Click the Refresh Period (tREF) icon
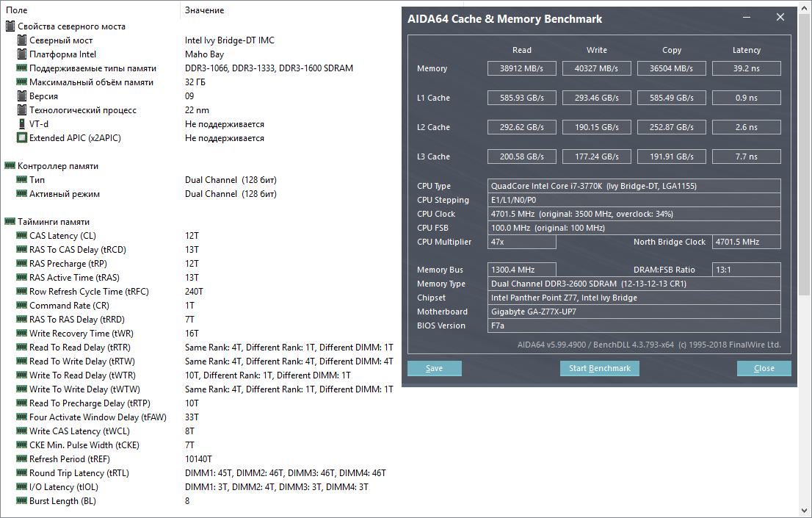The width and height of the screenshot is (812, 518). (x=22, y=459)
